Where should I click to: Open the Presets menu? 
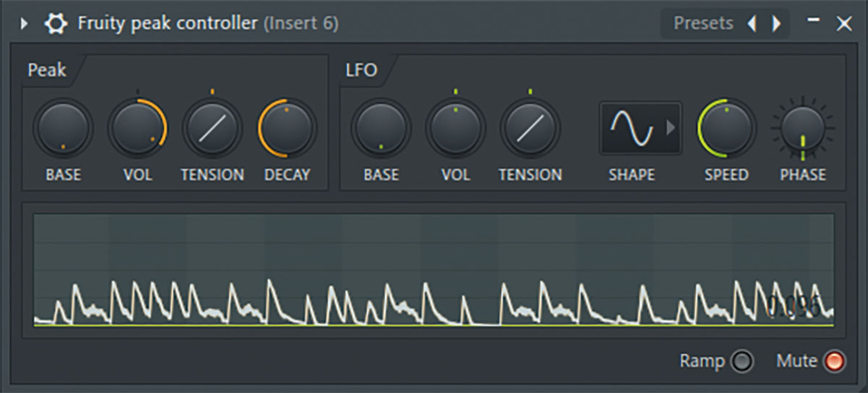pyautogui.click(x=703, y=23)
